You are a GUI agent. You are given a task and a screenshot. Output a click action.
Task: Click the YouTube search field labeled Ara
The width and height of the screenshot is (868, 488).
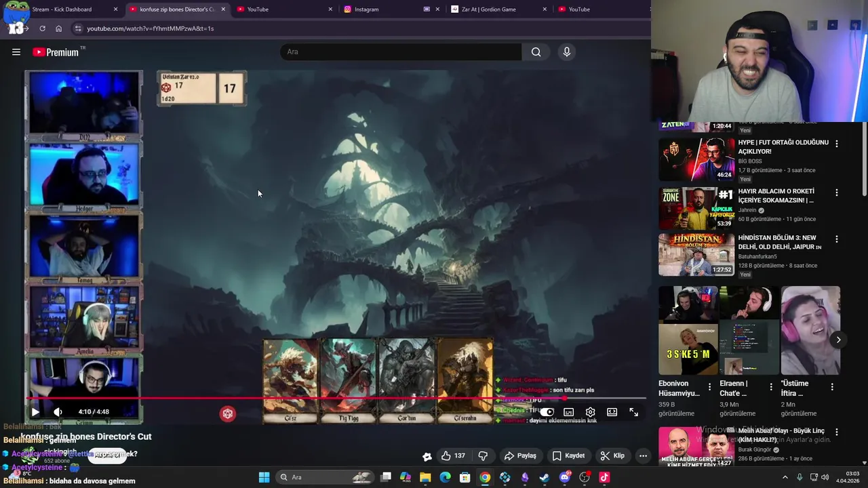[401, 52]
